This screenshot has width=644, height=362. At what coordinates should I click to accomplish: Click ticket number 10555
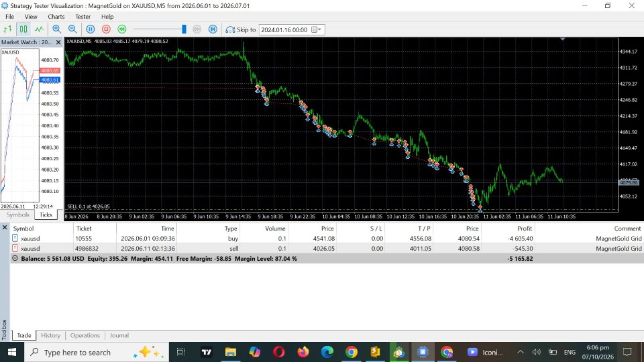83,239
